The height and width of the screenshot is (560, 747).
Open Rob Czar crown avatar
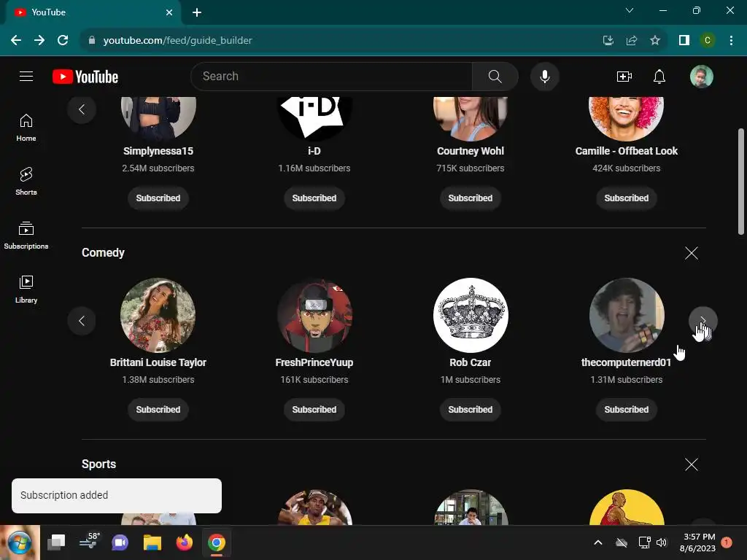(471, 315)
